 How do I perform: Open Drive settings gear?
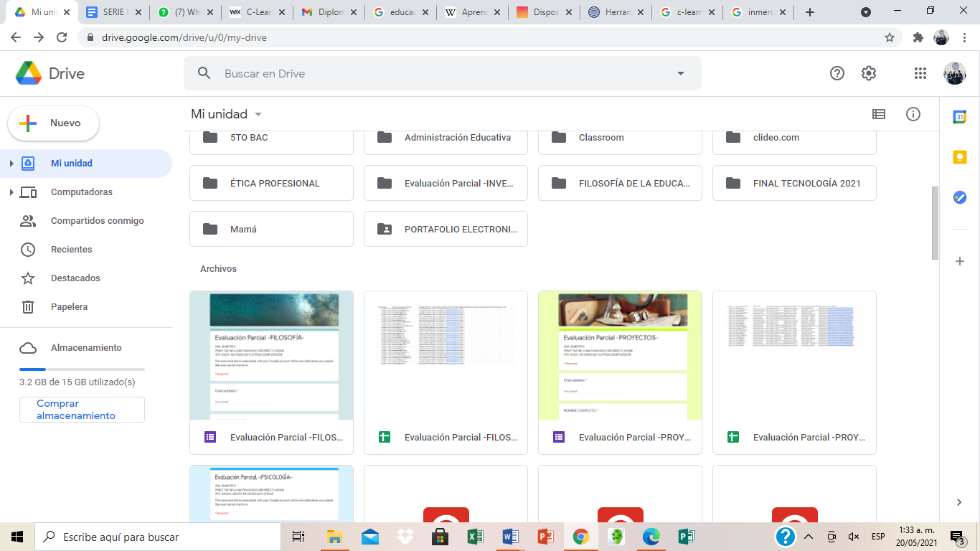[869, 73]
